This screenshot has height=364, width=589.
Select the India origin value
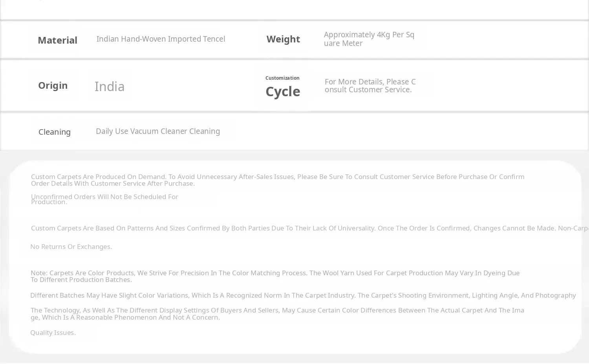110,86
